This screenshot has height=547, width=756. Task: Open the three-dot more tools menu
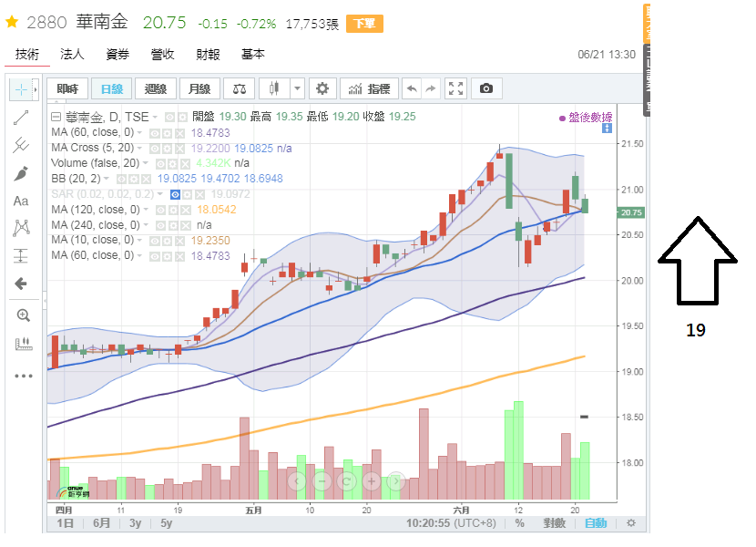point(23,376)
